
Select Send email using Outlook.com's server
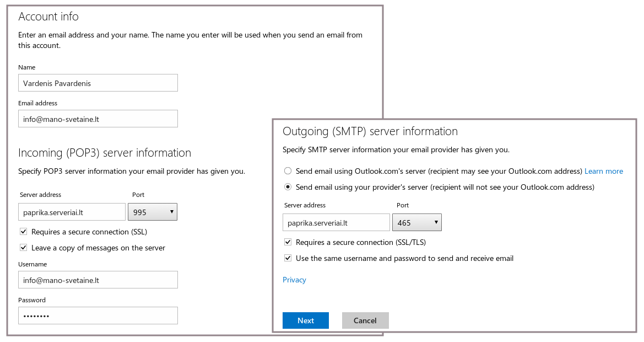click(x=288, y=171)
